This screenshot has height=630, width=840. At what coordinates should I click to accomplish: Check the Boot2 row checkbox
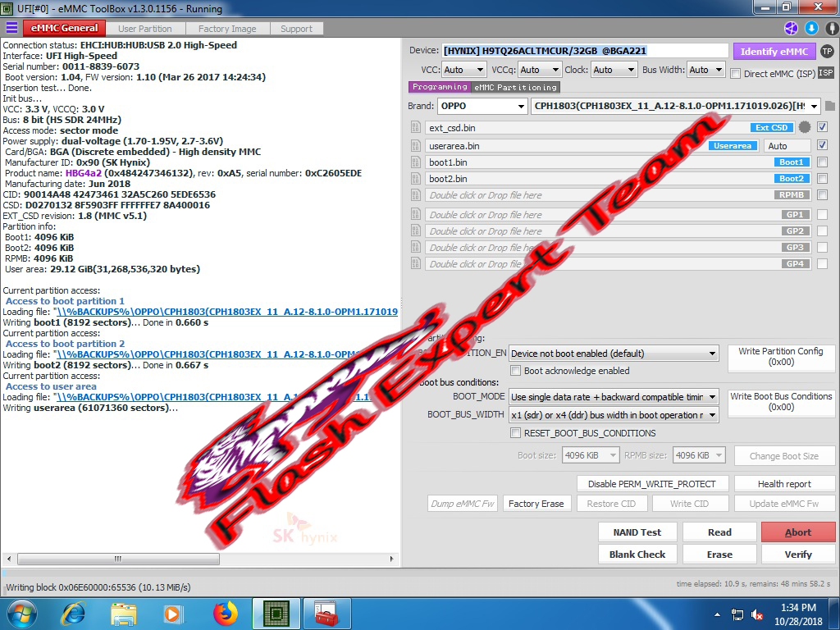pyautogui.click(x=822, y=178)
